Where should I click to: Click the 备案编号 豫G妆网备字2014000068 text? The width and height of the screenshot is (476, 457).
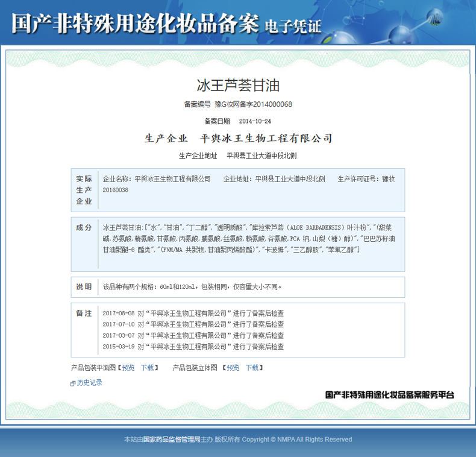click(238, 104)
